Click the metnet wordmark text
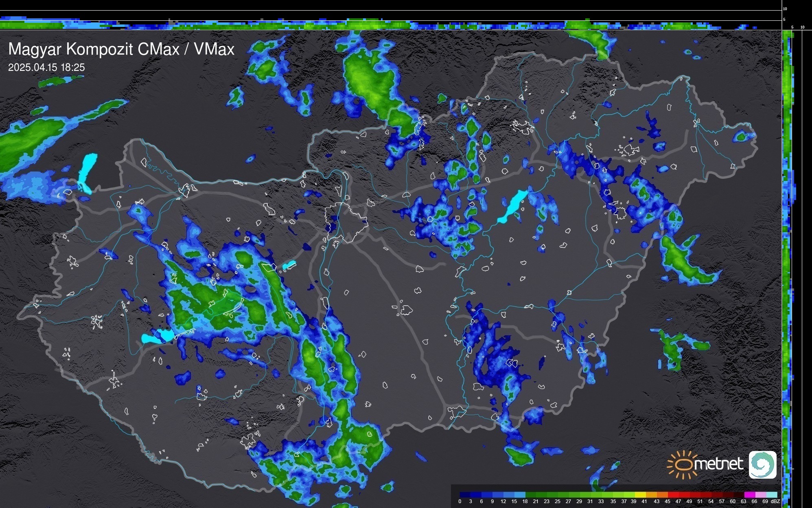The image size is (812, 508). [x=718, y=464]
